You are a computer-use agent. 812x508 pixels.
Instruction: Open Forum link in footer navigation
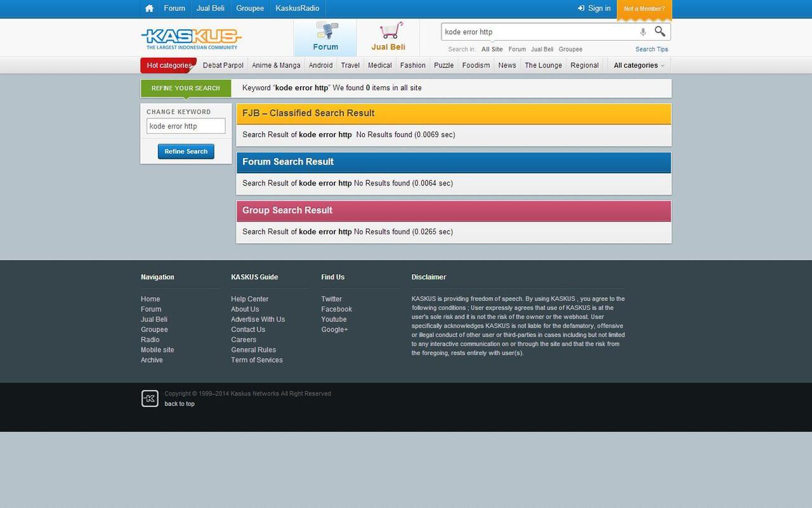pos(151,309)
